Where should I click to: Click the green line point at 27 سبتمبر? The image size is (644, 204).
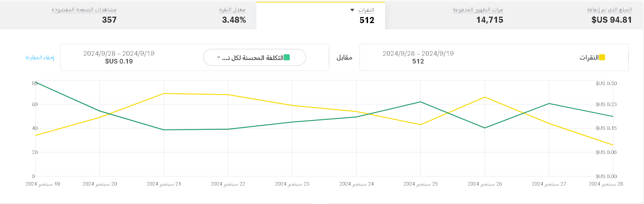point(549,104)
